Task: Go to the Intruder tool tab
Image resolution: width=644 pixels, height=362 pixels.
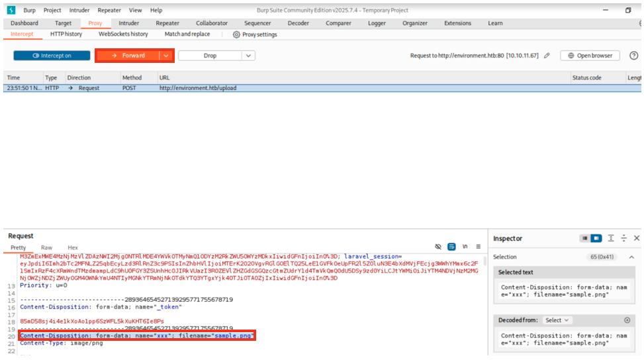Action: 128,23
